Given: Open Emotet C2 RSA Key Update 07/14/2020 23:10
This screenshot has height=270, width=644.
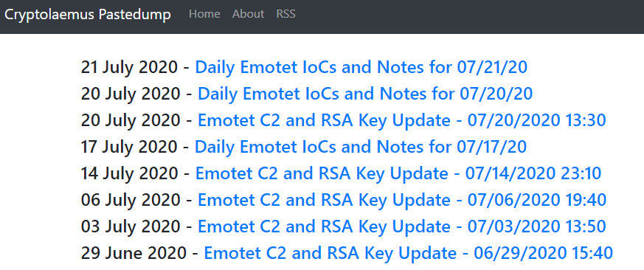Looking at the screenshot, I should pos(398,173).
